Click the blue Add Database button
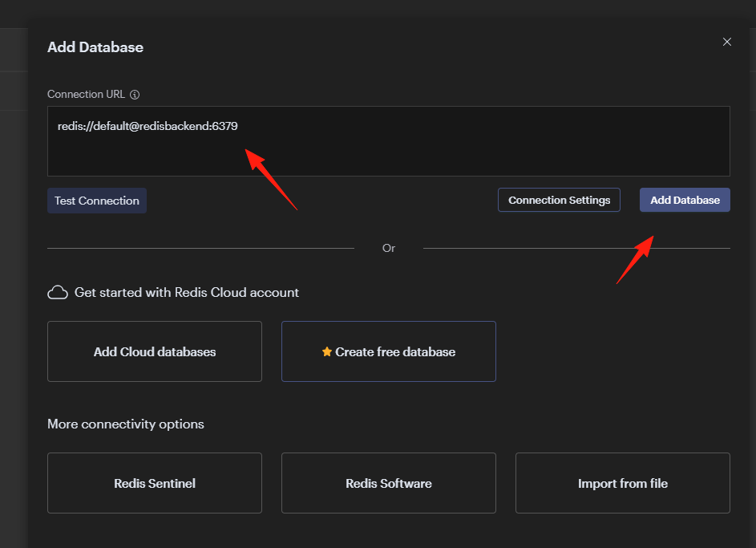 685,200
